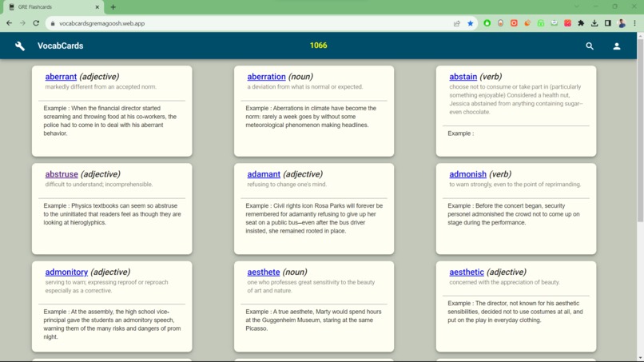Click the definition 'difficult to understand; incomprehensible.'

[x=99, y=185]
